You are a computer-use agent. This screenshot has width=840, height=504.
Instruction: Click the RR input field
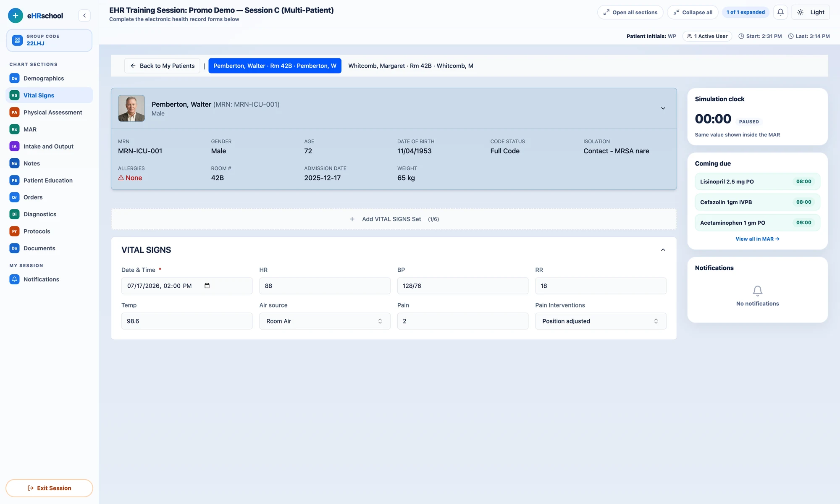[601, 286]
